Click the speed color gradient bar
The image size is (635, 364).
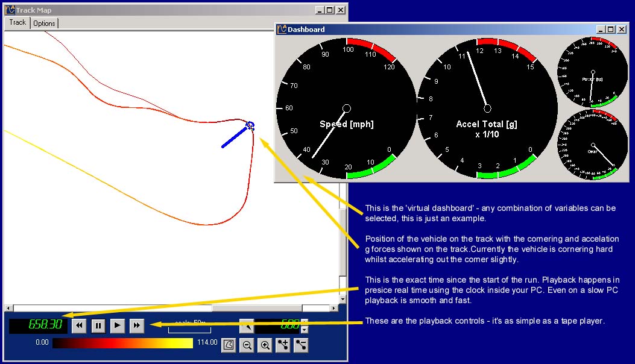(122, 343)
